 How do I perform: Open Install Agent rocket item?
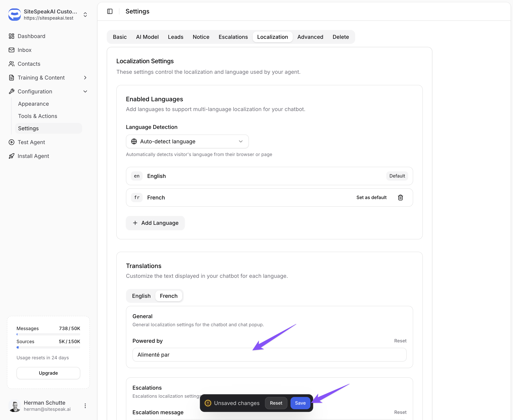(33, 156)
